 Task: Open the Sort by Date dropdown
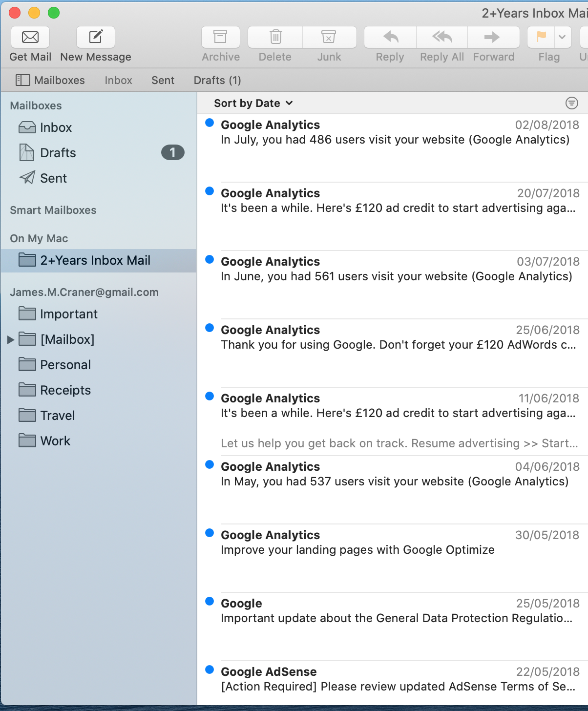pyautogui.click(x=253, y=103)
